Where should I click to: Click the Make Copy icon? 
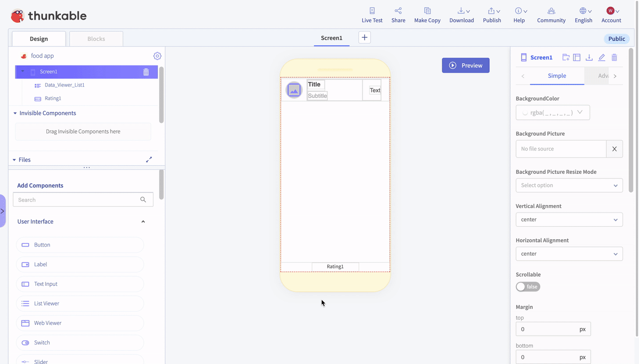[427, 11]
